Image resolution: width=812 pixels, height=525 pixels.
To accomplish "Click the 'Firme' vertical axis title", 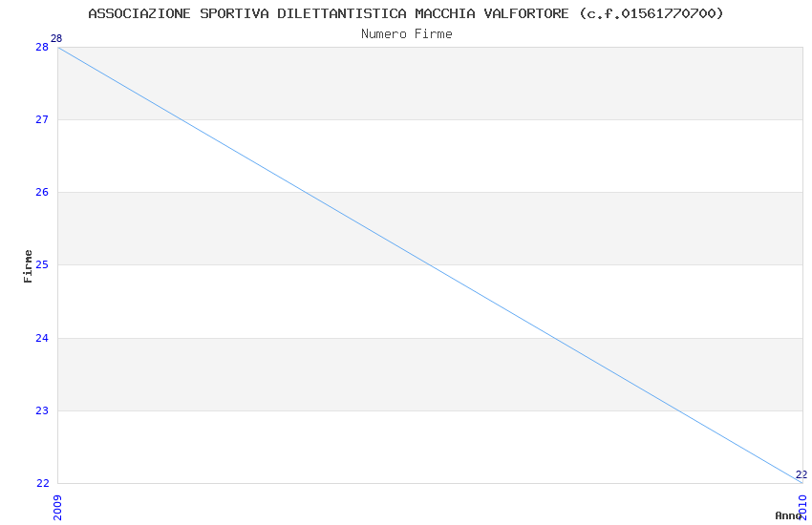I will click(x=29, y=265).
